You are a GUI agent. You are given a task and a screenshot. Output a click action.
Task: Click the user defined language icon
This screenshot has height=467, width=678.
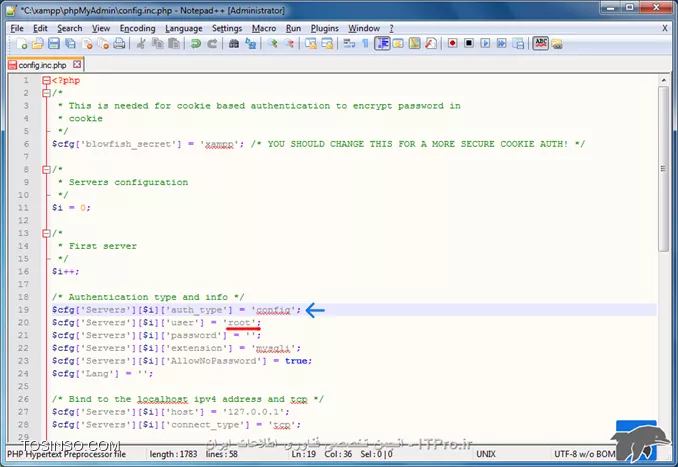coord(398,44)
